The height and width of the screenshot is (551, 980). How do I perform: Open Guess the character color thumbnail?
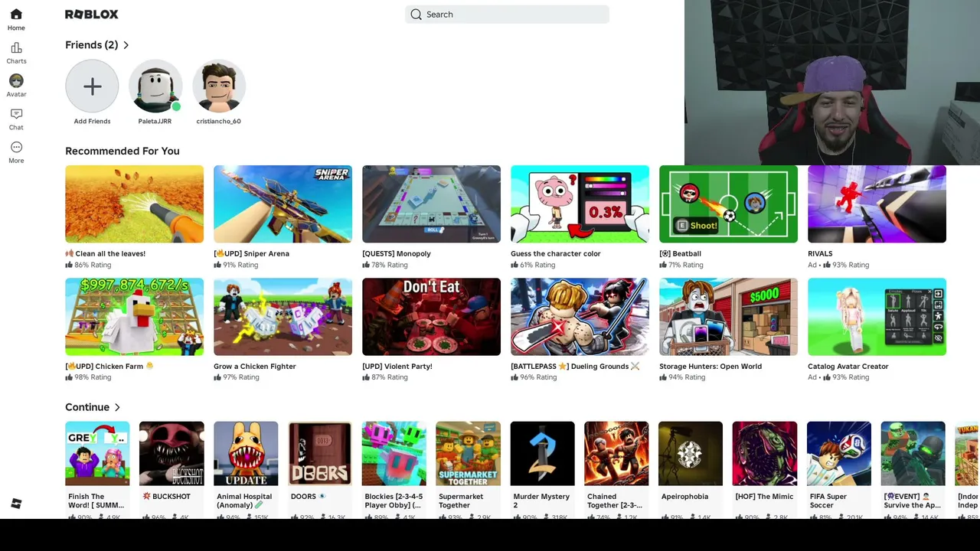click(580, 204)
